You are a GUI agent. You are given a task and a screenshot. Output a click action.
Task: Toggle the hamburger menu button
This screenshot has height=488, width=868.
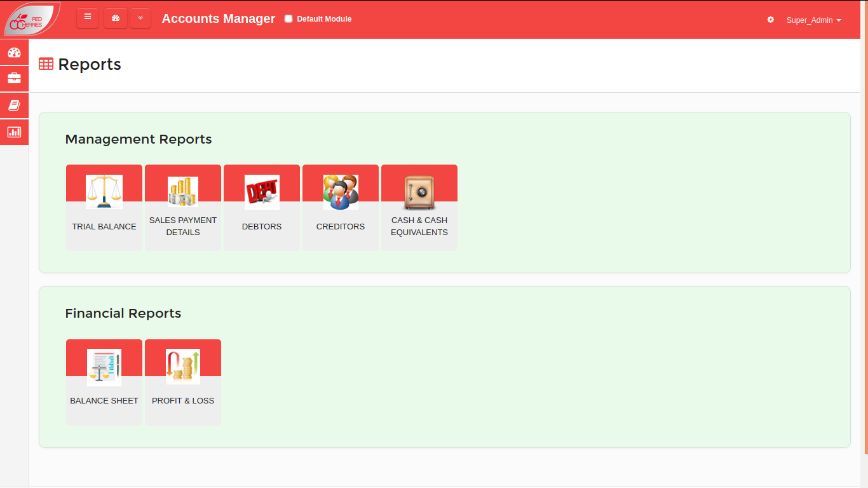coord(88,18)
